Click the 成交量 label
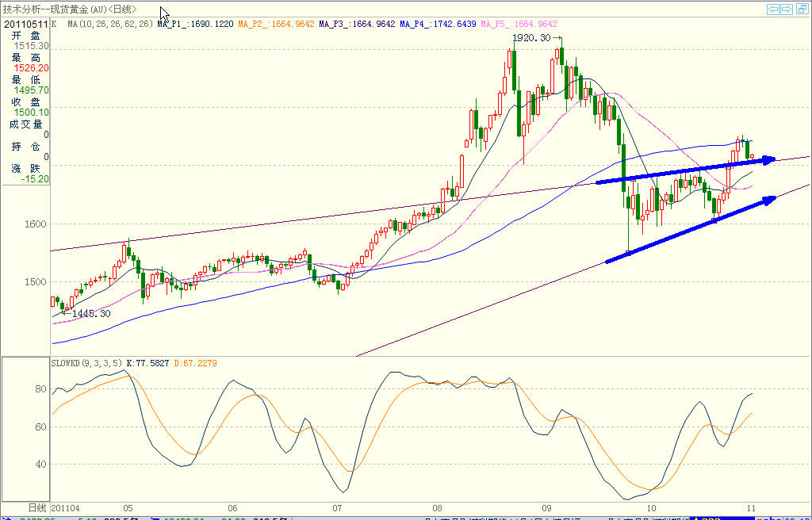This screenshot has width=812, height=520. 26,124
